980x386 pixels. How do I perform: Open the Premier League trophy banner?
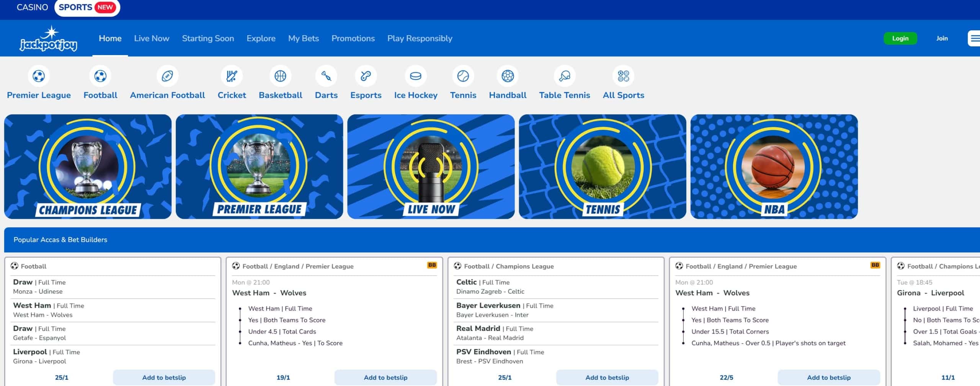259,166
